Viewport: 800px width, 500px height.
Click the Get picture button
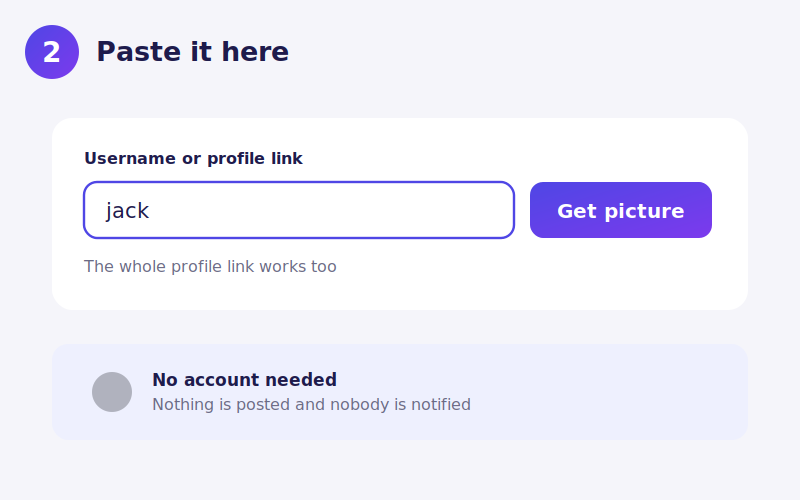pyautogui.click(x=620, y=210)
